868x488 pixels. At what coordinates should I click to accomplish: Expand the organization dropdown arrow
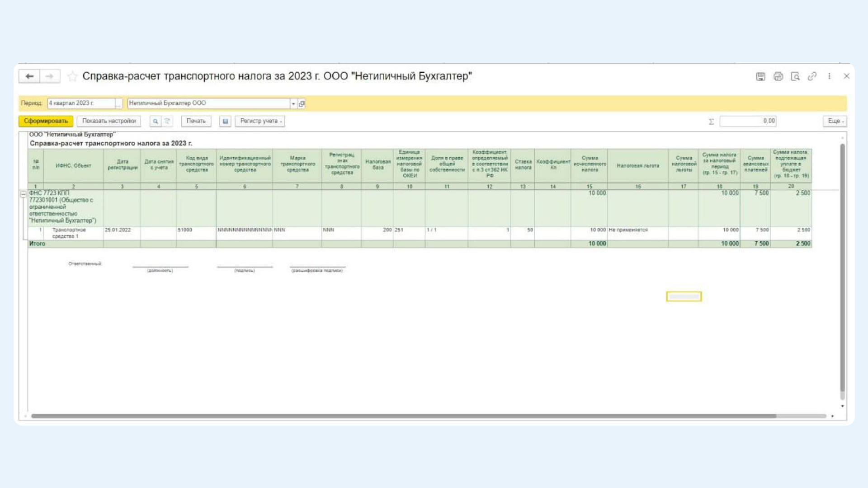293,103
